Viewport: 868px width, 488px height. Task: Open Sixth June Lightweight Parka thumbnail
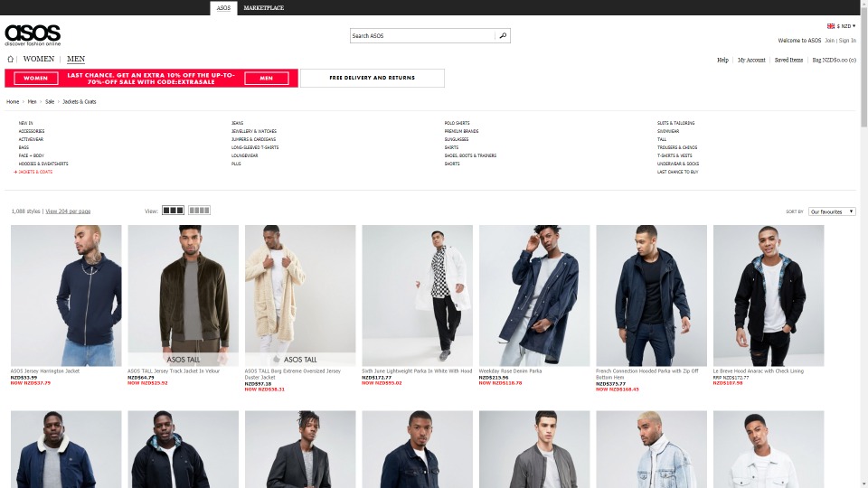(418, 296)
